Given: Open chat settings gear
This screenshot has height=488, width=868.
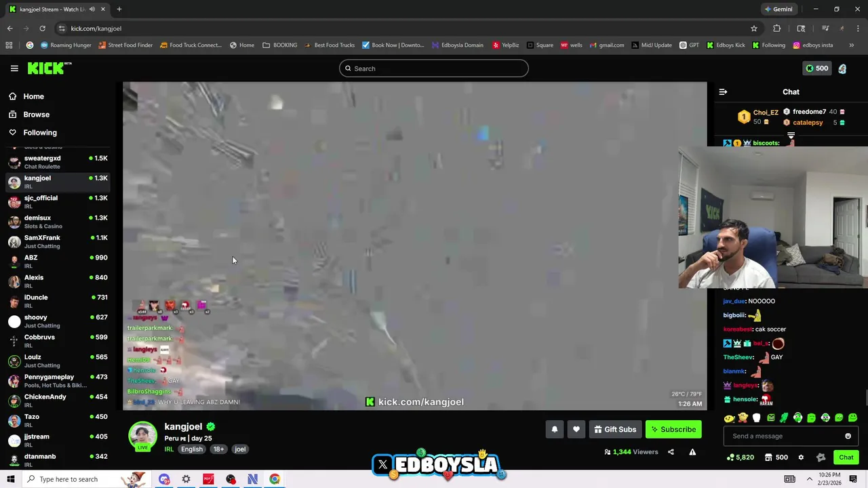Looking at the screenshot, I should 801,457.
